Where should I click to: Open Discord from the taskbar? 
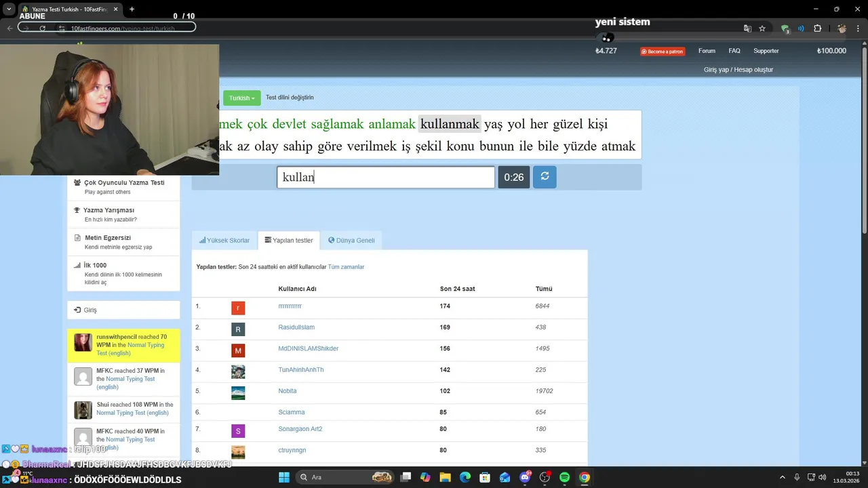525,477
